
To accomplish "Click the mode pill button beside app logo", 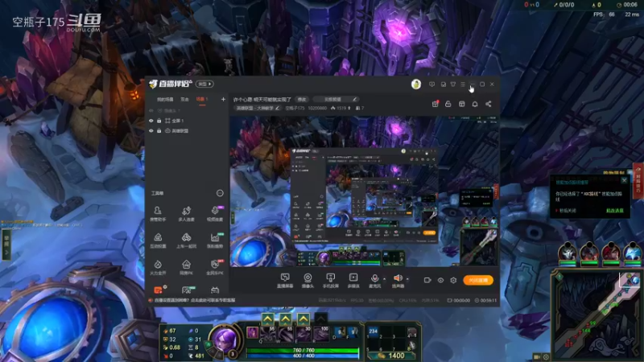I will (x=204, y=84).
